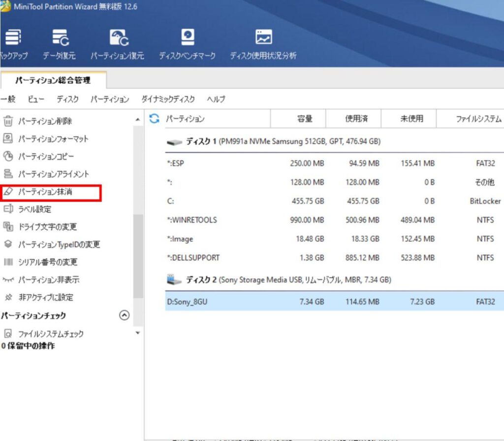The image size is (504, 441).
Task: Choose パーティションフォーマット in the sidebar
Action: tap(53, 139)
